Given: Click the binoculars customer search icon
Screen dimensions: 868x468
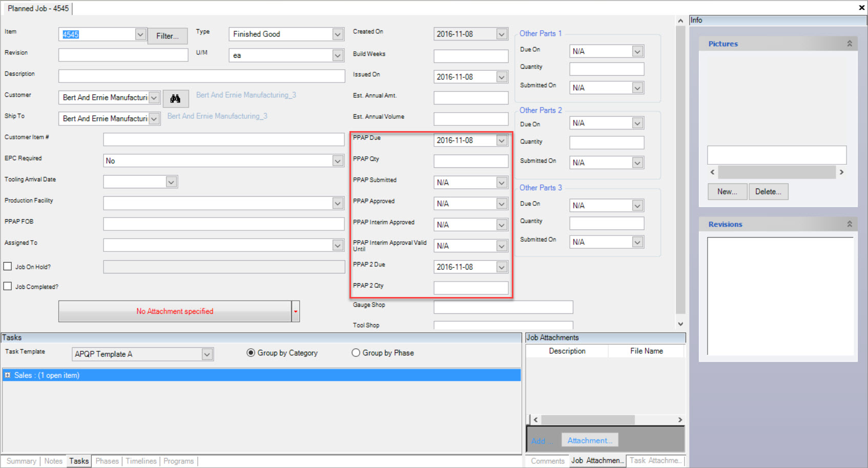Looking at the screenshot, I should point(175,98).
